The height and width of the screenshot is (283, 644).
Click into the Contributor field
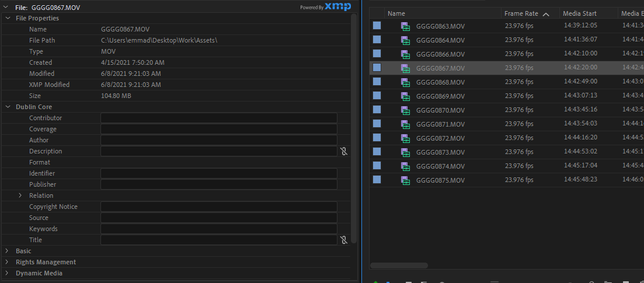[x=219, y=118]
